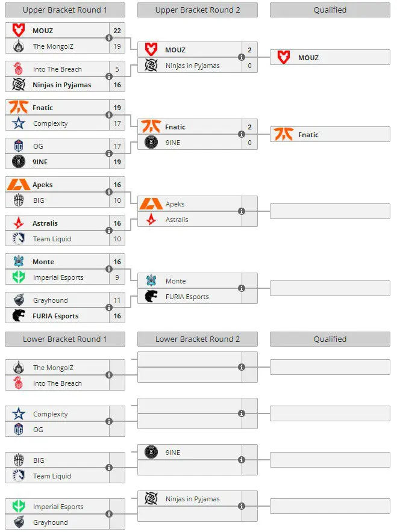Click the Monte logo in Upper Bracket Round 1
Screen dimensions: 397x532
pos(19,262)
